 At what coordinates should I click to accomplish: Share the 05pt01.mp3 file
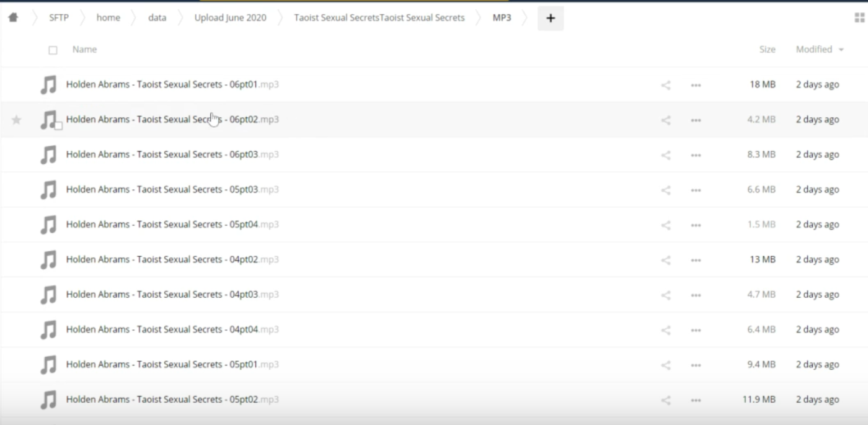666,365
